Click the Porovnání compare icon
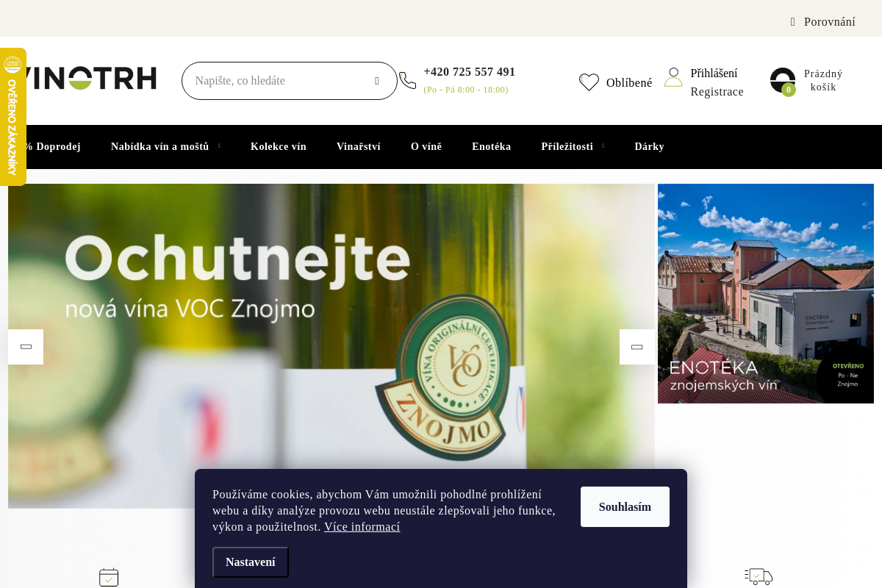The image size is (882, 588). coord(792,22)
